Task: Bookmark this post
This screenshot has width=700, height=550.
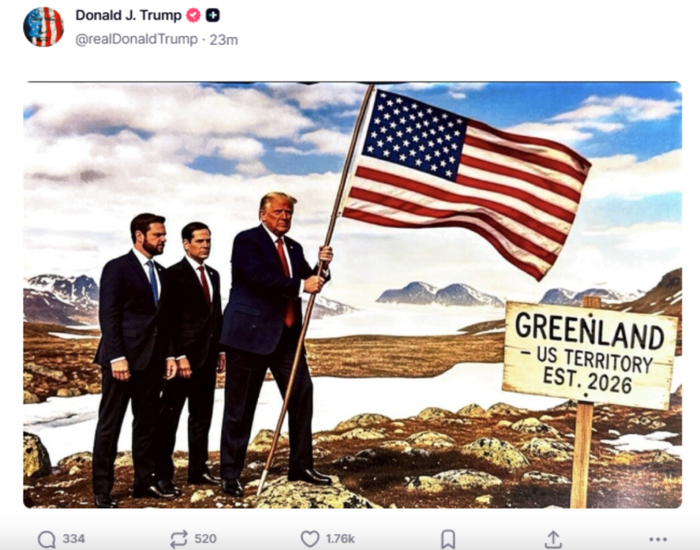Action: 448,539
